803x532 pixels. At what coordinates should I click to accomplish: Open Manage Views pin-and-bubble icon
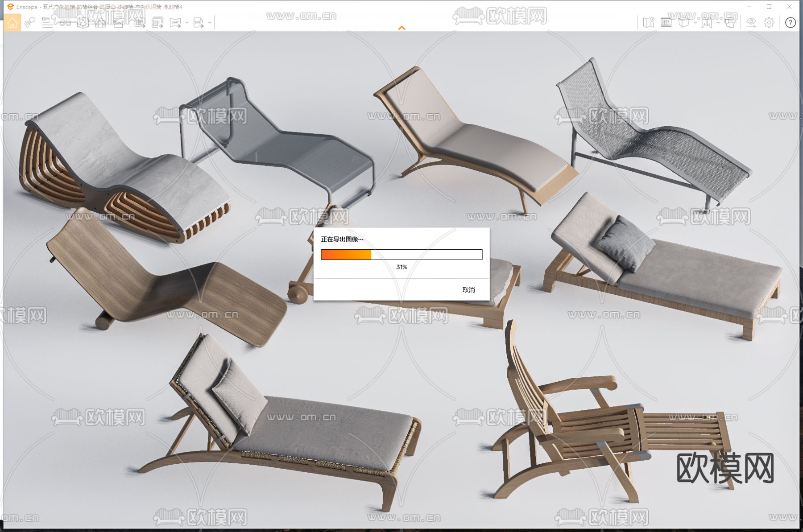pyautogui.click(x=30, y=23)
